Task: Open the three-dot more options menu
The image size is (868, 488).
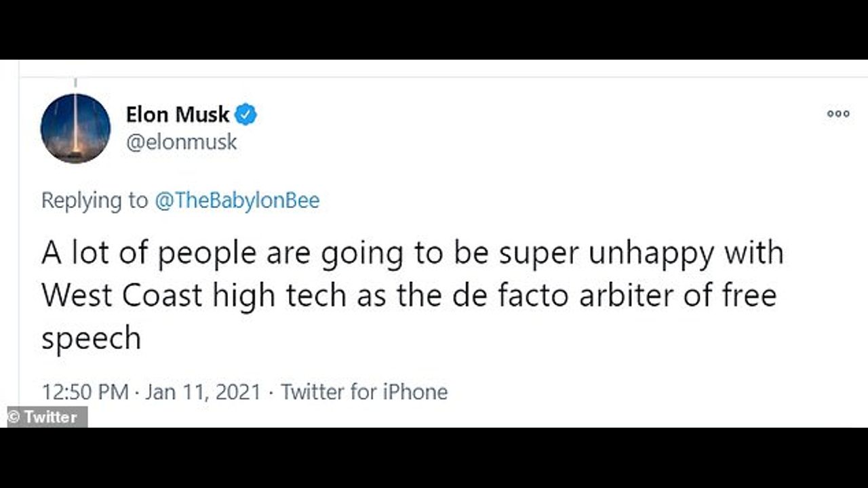Action: 838,114
